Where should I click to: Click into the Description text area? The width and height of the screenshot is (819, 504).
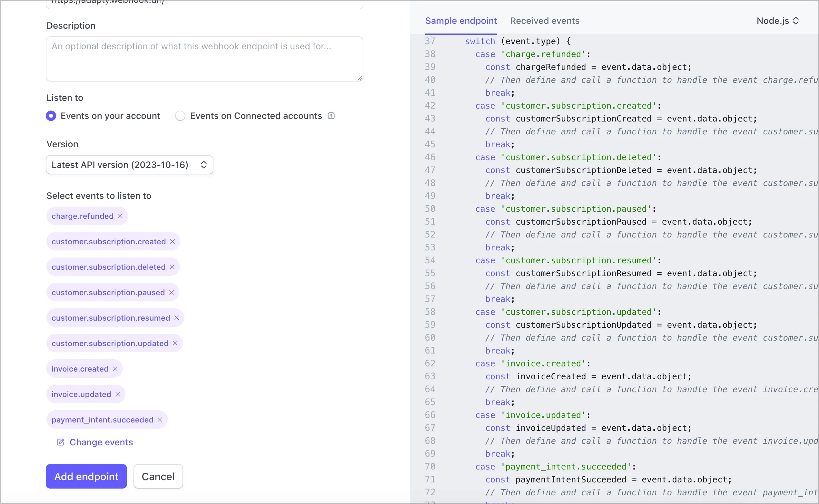pyautogui.click(x=204, y=59)
